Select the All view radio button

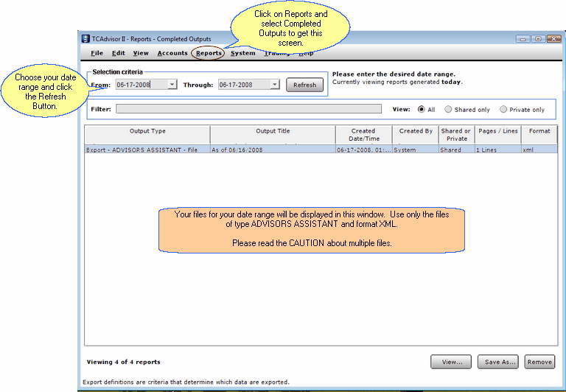(x=422, y=109)
